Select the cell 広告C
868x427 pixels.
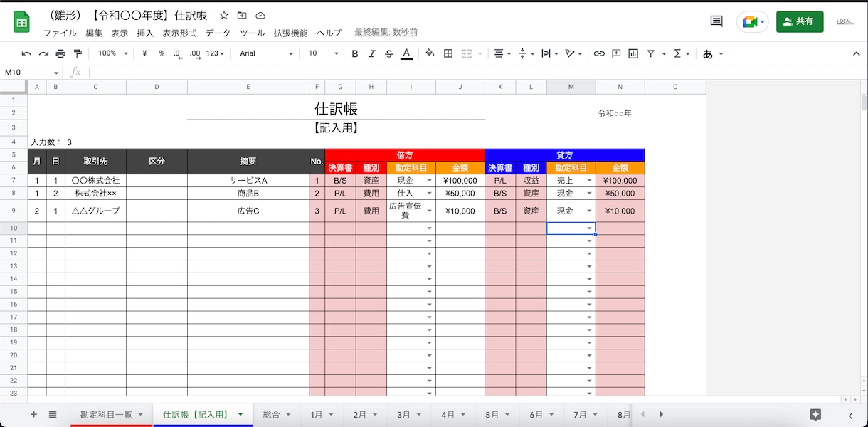pos(248,211)
